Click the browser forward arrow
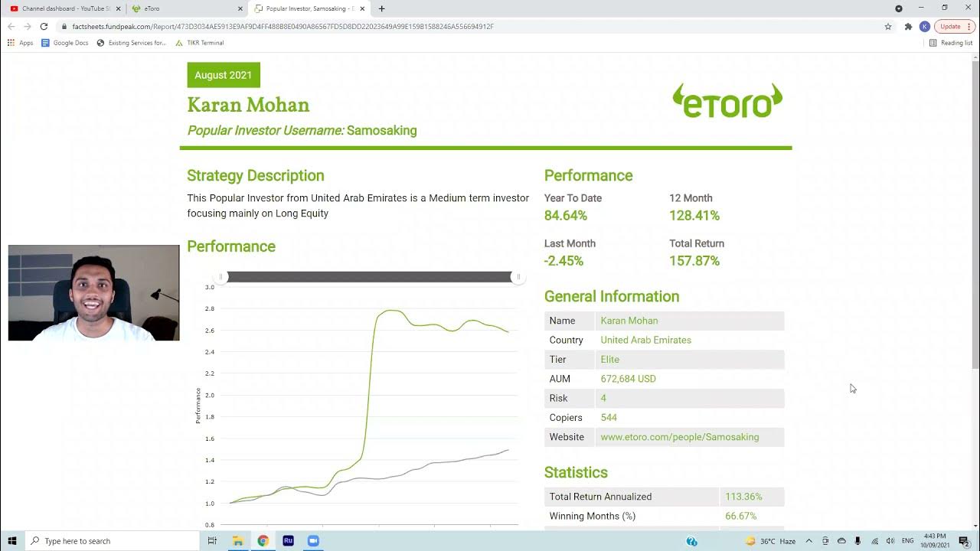980x551 pixels. tap(28, 26)
